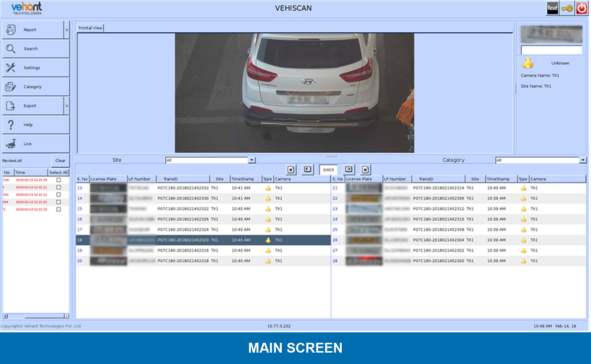The width and height of the screenshot is (591, 364).
Task: Click license plate thumbnail of row 22
Action: coord(364,199)
